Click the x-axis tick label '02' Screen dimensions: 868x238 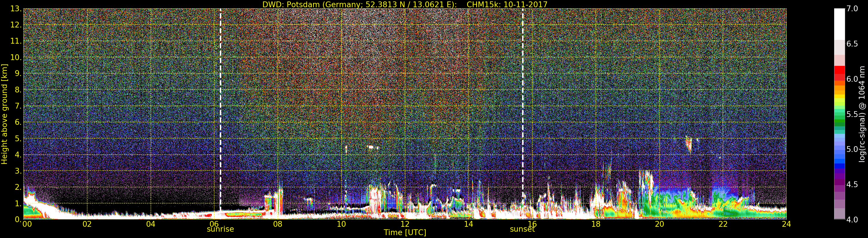[x=87, y=224]
